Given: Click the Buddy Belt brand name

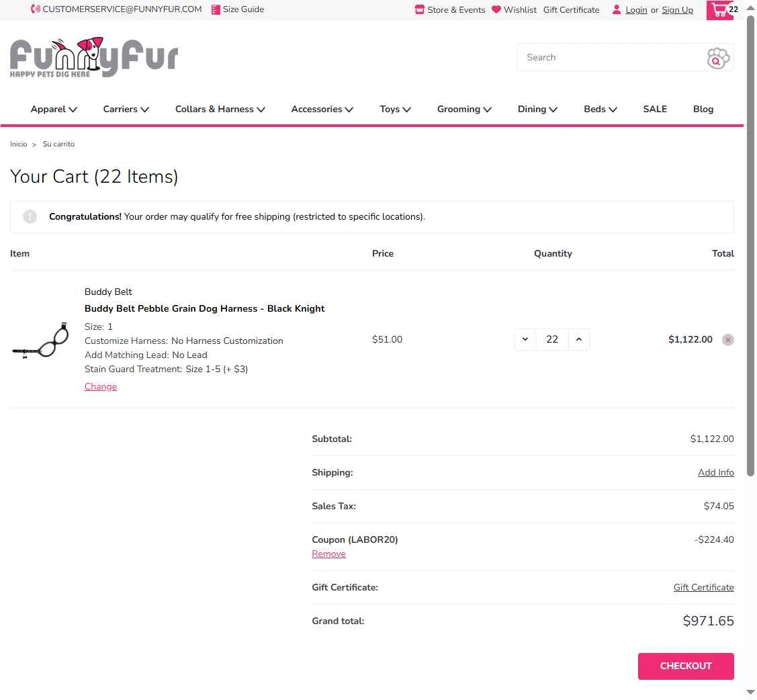Looking at the screenshot, I should click(108, 292).
